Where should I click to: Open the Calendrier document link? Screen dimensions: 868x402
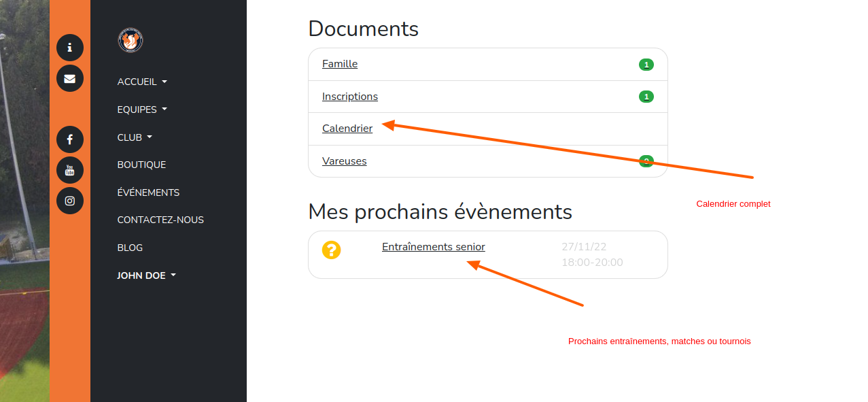click(x=347, y=129)
